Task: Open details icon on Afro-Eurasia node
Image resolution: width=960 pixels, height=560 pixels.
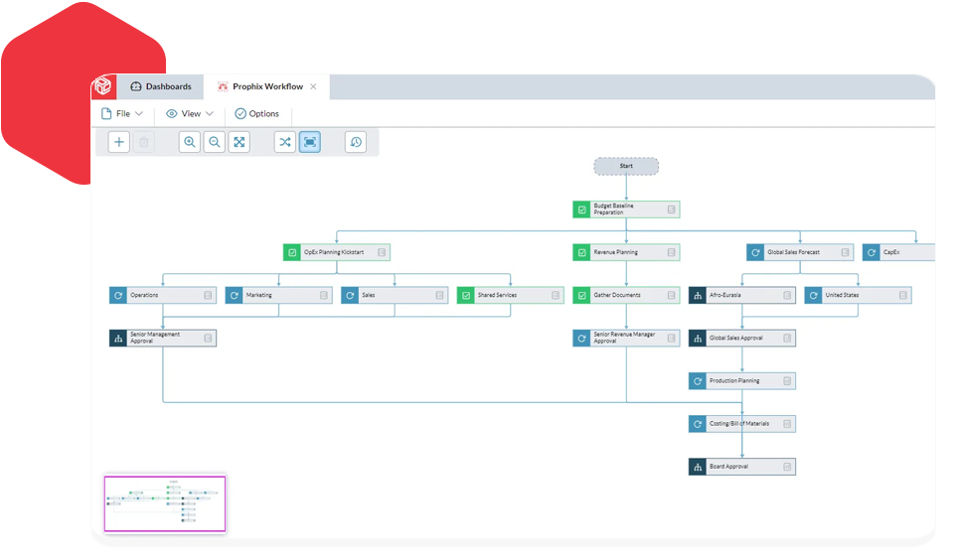Action: 787,295
